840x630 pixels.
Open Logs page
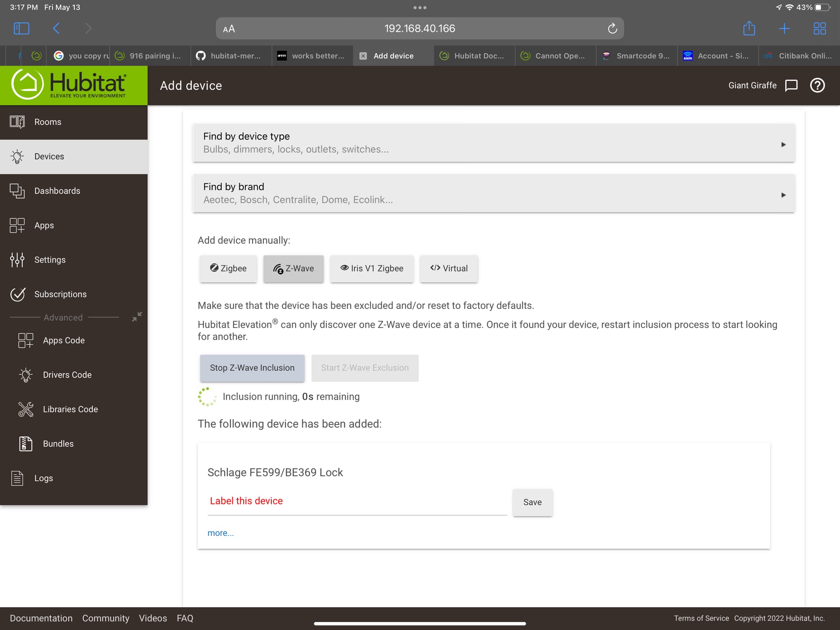pos(73,479)
